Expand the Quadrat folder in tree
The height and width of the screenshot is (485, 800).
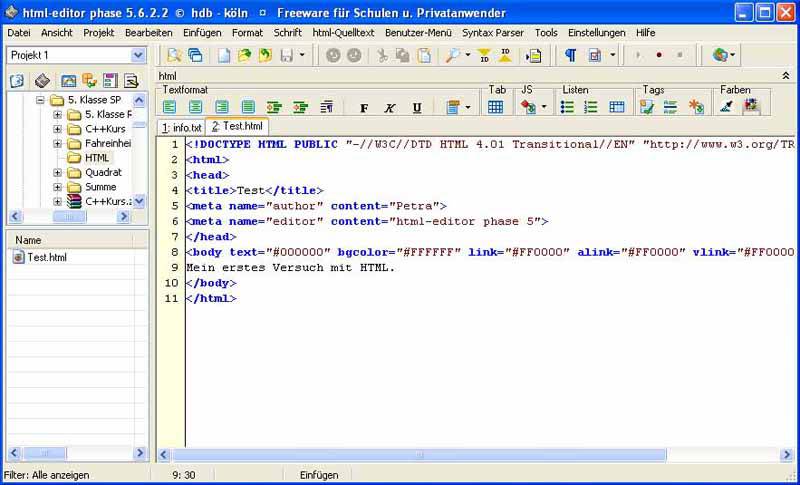tap(58, 172)
